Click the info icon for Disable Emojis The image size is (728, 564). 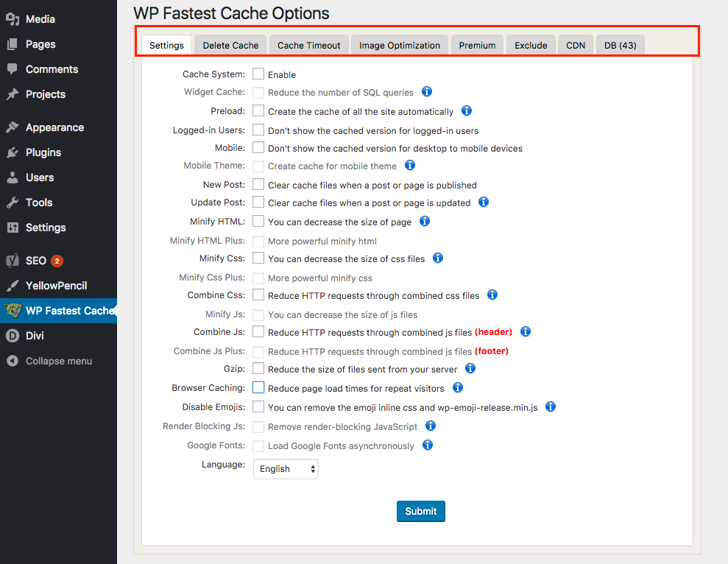(x=550, y=406)
